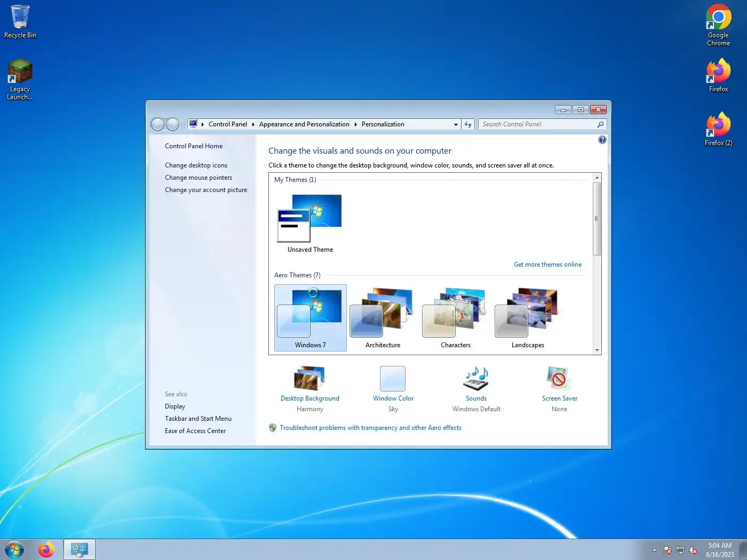This screenshot has height=560, width=747.
Task: Click the blue Help question mark icon
Action: [602, 140]
